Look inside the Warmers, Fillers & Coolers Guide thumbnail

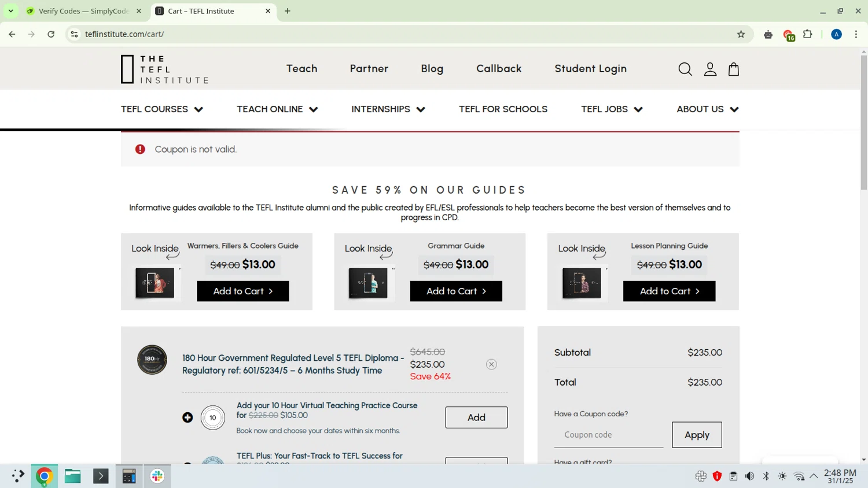tap(155, 283)
